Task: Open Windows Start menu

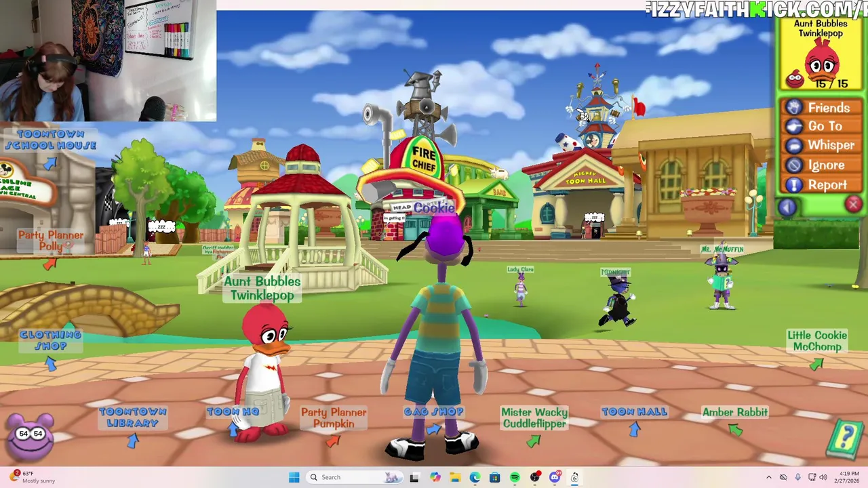Action: (294, 477)
